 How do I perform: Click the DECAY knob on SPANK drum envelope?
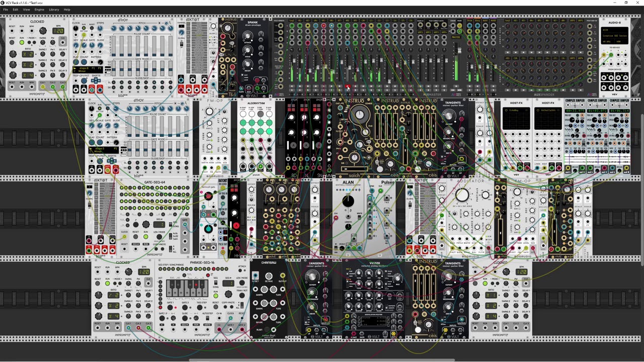pos(248,63)
